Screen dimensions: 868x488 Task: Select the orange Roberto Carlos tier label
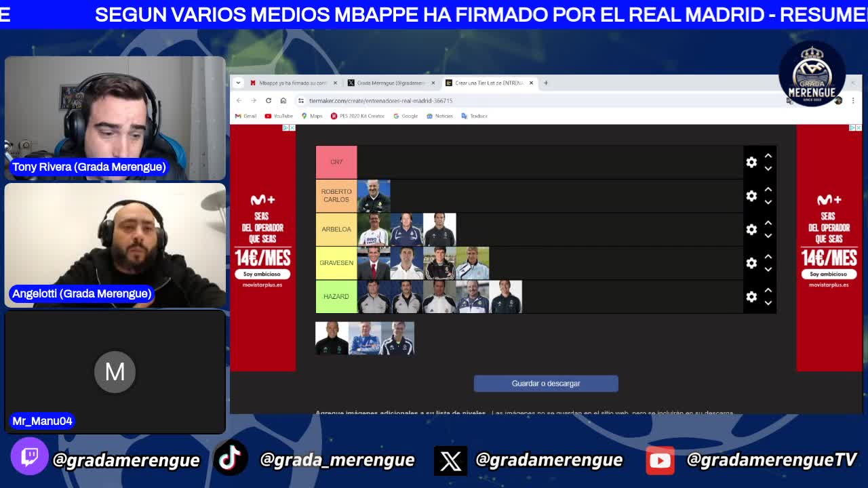click(x=336, y=196)
